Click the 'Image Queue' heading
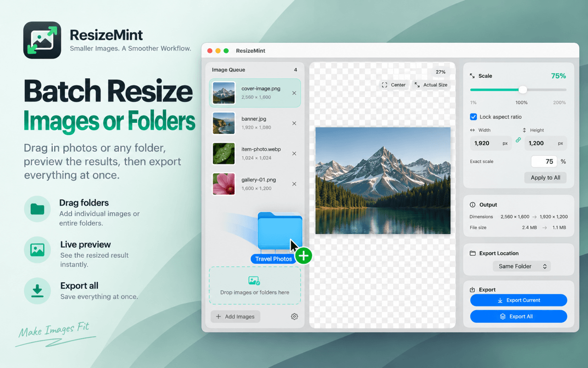Screen dimensions: 588x368 click(228, 70)
